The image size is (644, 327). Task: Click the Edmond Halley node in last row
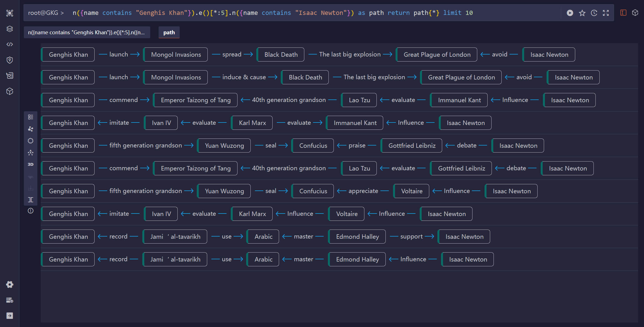click(357, 259)
